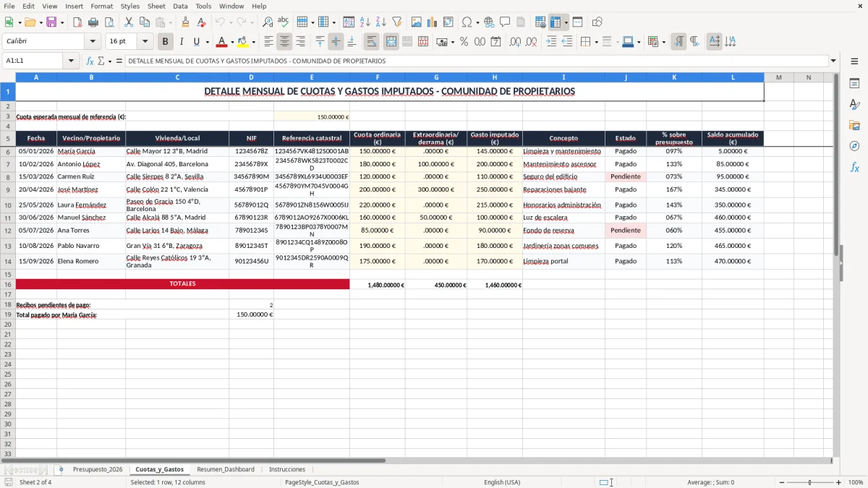Open the Styles menu

(x=130, y=6)
